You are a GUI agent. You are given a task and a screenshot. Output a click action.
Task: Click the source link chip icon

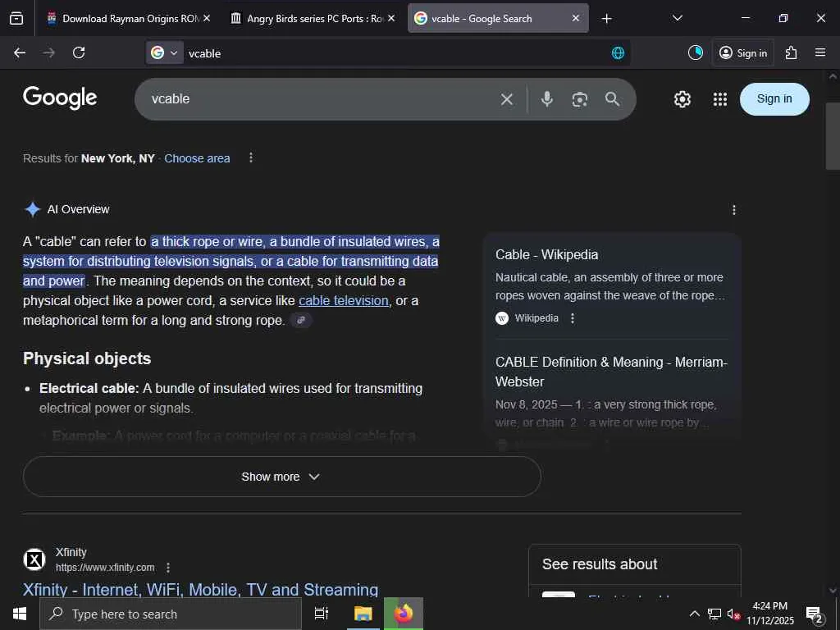(x=301, y=321)
